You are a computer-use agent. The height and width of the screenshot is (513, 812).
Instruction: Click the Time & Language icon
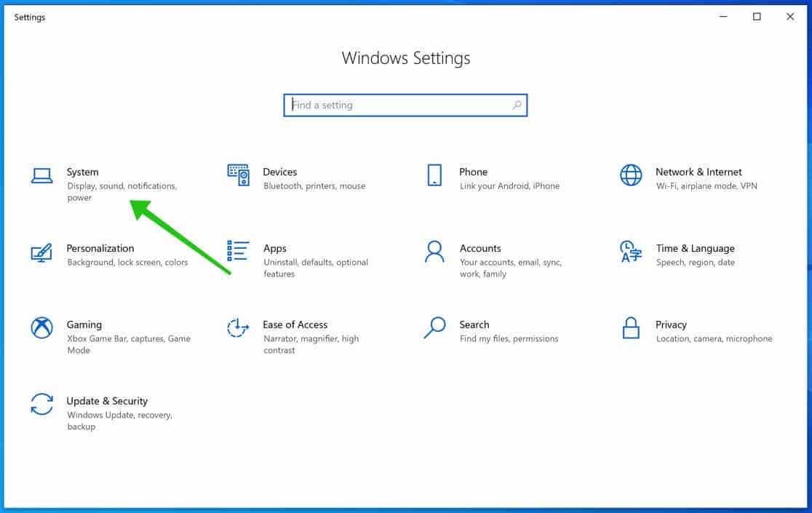pos(631,252)
